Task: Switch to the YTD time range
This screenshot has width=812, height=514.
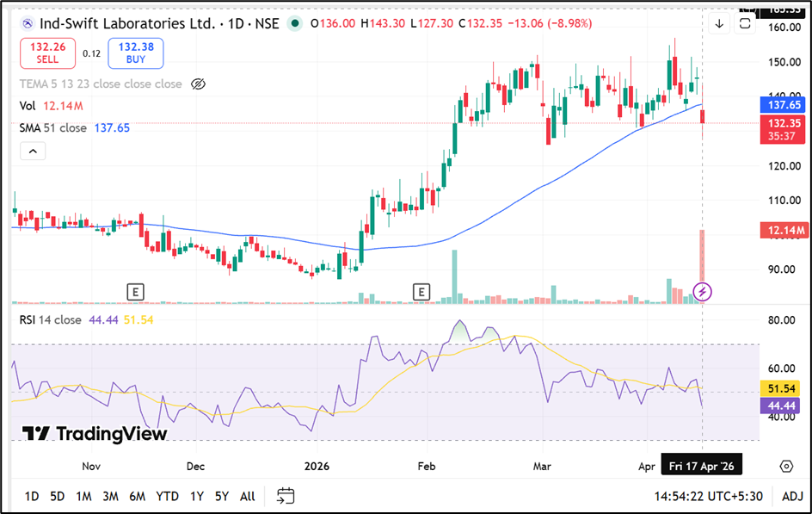Action: (167, 496)
